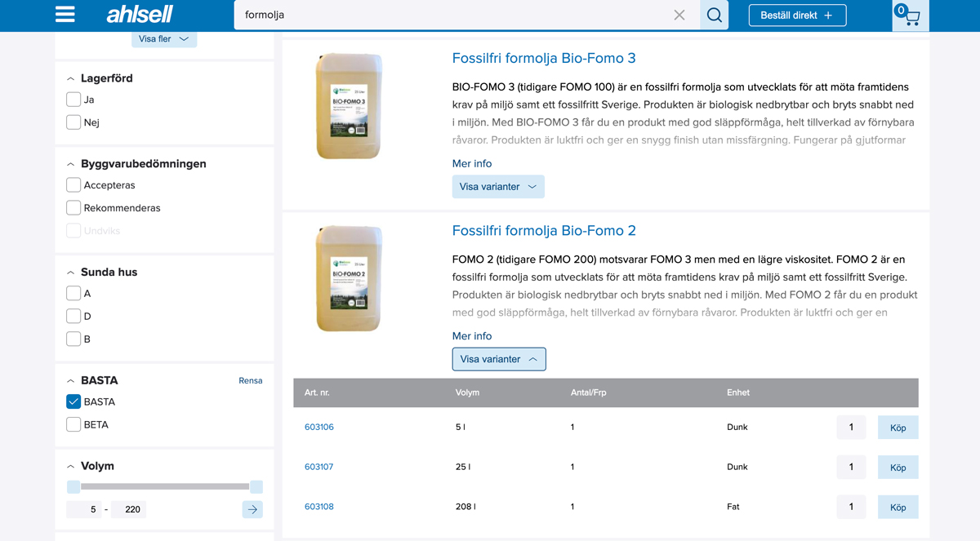Image resolution: width=980 pixels, height=541 pixels.
Task: Buy the 25 l Dunk with Köp
Action: (898, 468)
